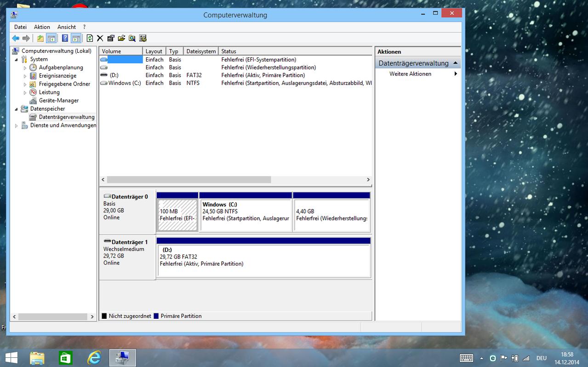The width and height of the screenshot is (588, 367).
Task: Sort by the Layout column header
Action: 154,51
